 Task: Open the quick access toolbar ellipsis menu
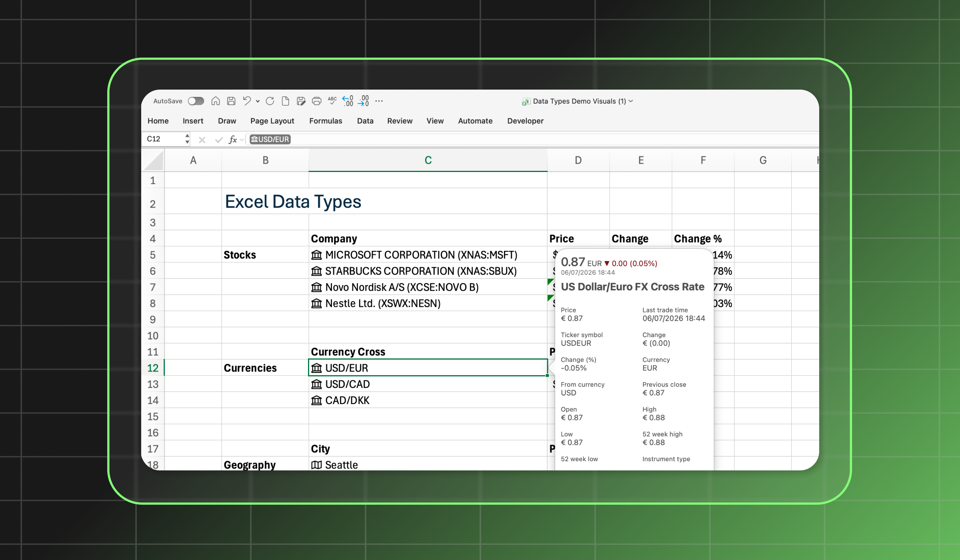[379, 101]
